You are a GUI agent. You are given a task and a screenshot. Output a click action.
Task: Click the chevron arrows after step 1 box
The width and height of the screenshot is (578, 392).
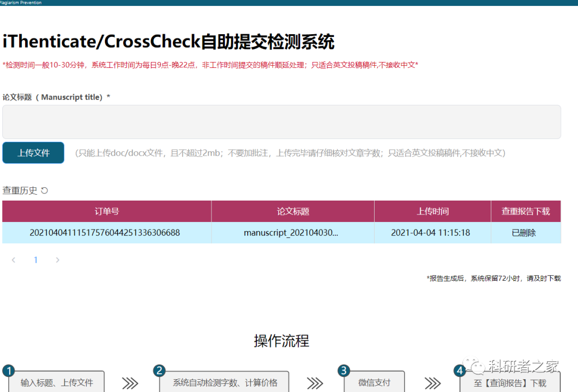pyautogui.click(x=130, y=383)
